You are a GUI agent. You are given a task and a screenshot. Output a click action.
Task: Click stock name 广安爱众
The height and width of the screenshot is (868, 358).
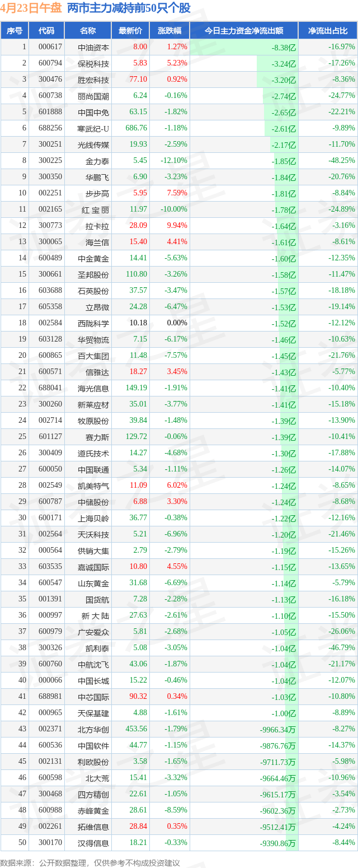[x=93, y=632]
